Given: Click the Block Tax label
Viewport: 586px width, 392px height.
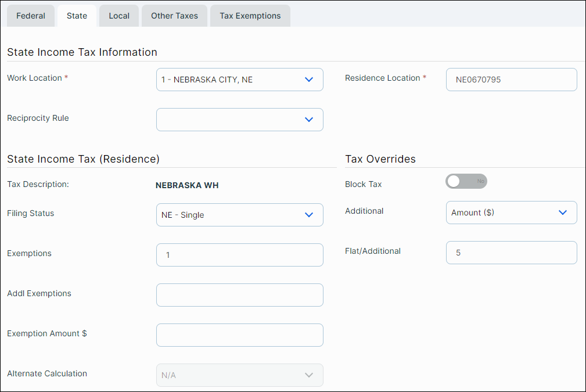Looking at the screenshot, I should point(363,184).
